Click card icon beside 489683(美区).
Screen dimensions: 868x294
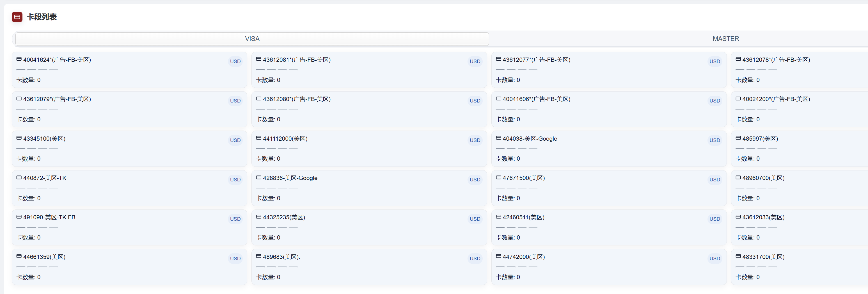[258, 257]
